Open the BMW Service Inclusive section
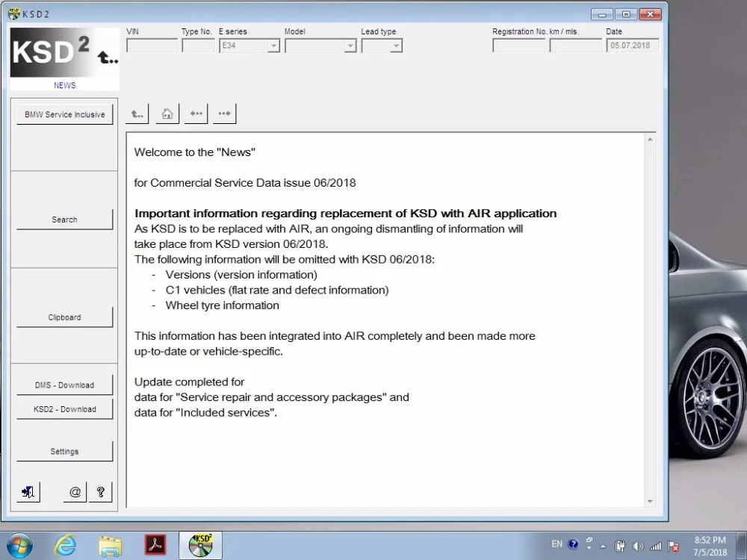The height and width of the screenshot is (560, 747). click(65, 115)
